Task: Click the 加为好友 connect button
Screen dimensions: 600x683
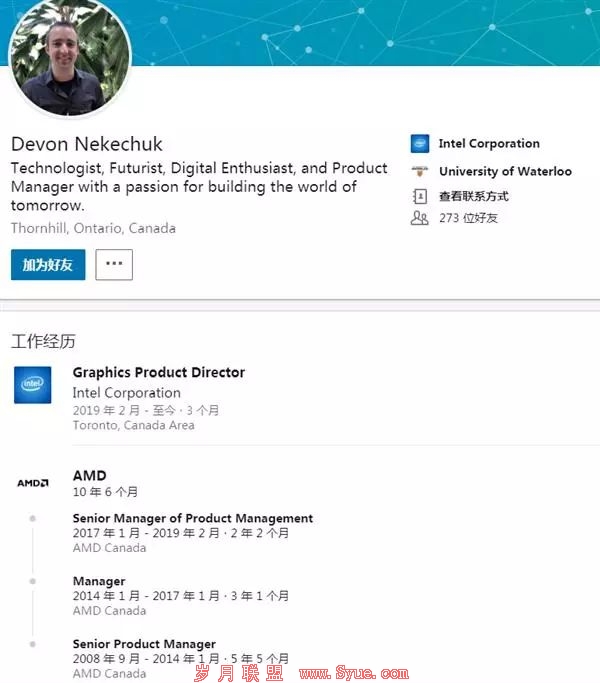Action: [x=48, y=264]
